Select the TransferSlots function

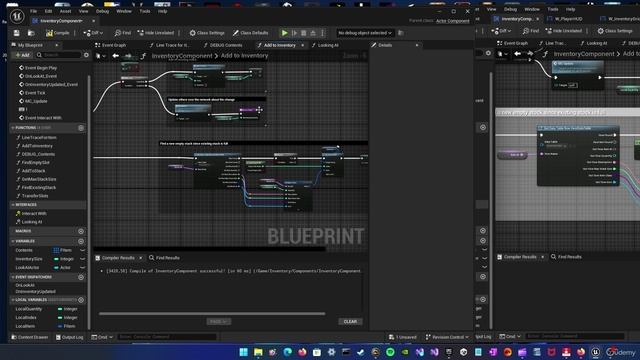pyautogui.click(x=35, y=196)
